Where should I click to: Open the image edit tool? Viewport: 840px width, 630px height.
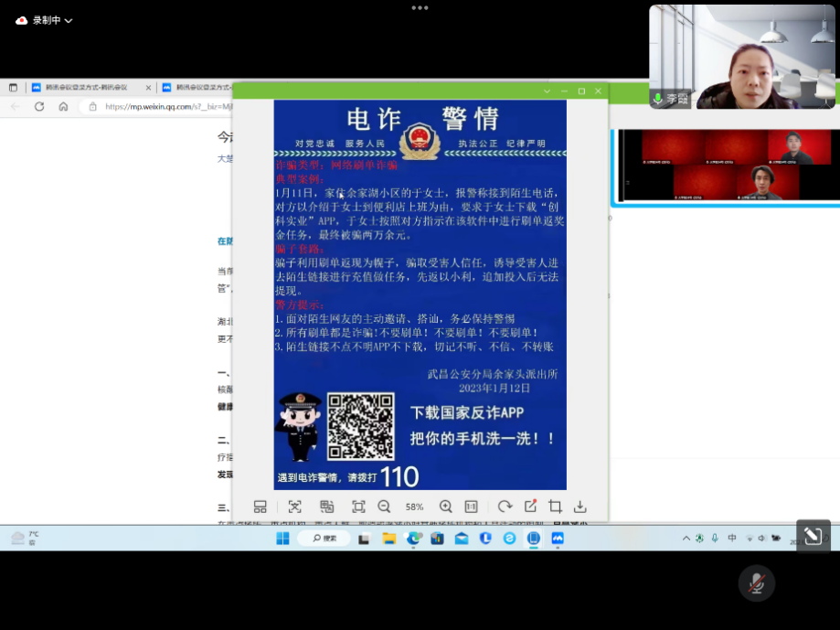530,507
